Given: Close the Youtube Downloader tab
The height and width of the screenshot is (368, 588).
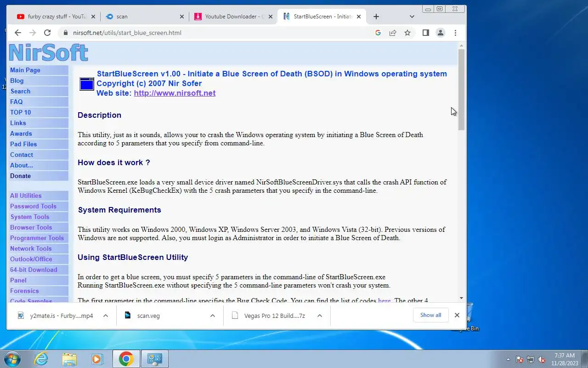Looking at the screenshot, I should [271, 17].
